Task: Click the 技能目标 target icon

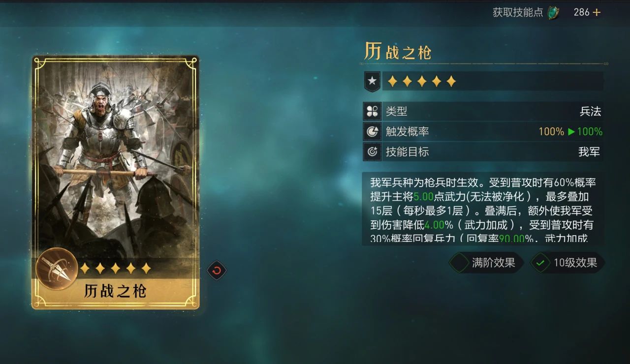Action: tap(372, 152)
